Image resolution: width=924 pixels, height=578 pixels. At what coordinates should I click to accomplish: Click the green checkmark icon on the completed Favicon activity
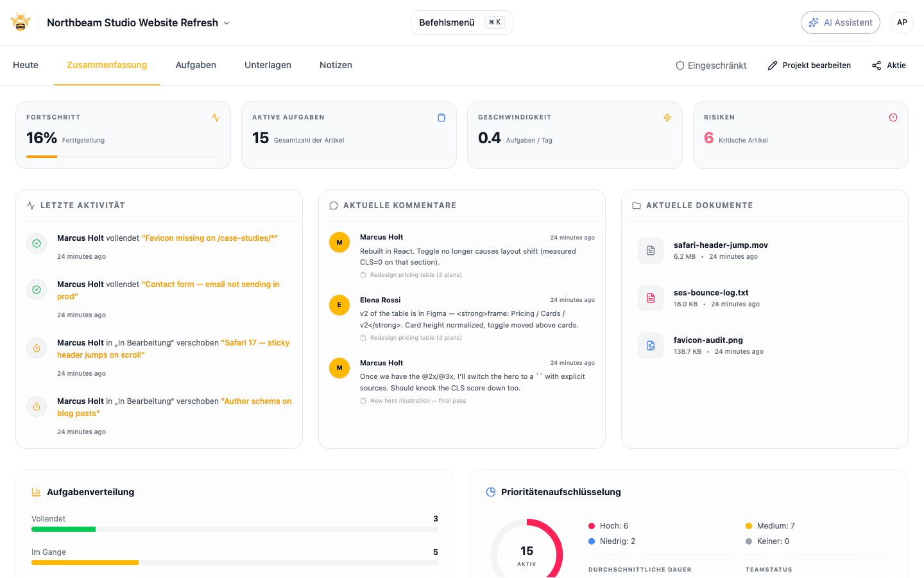pyautogui.click(x=37, y=243)
